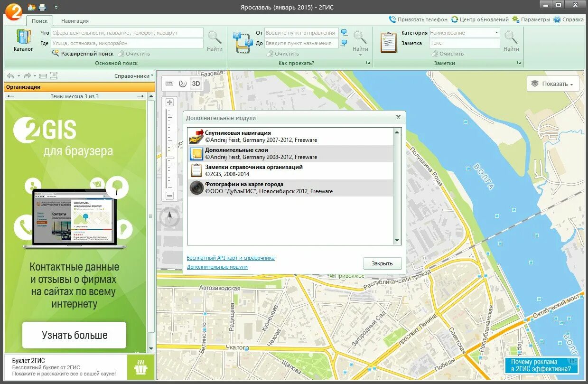Open the Каталог icon
Viewport: 588px width, 384px height.
(x=23, y=41)
